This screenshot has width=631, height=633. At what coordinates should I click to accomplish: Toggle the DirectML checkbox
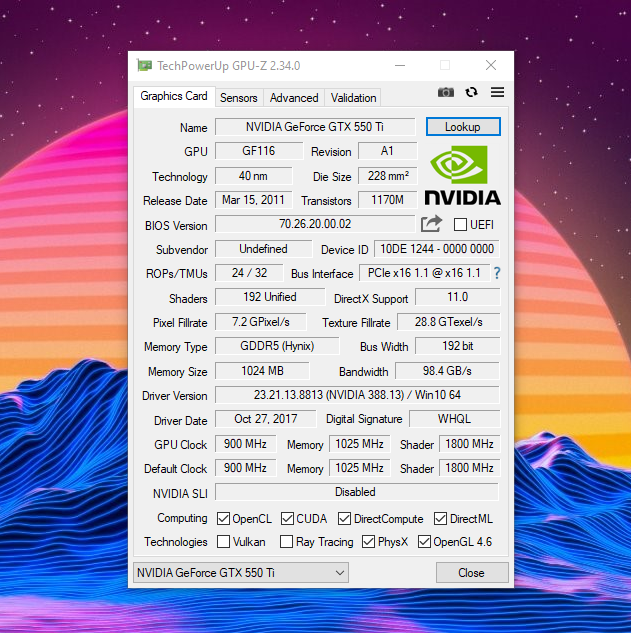[440, 518]
